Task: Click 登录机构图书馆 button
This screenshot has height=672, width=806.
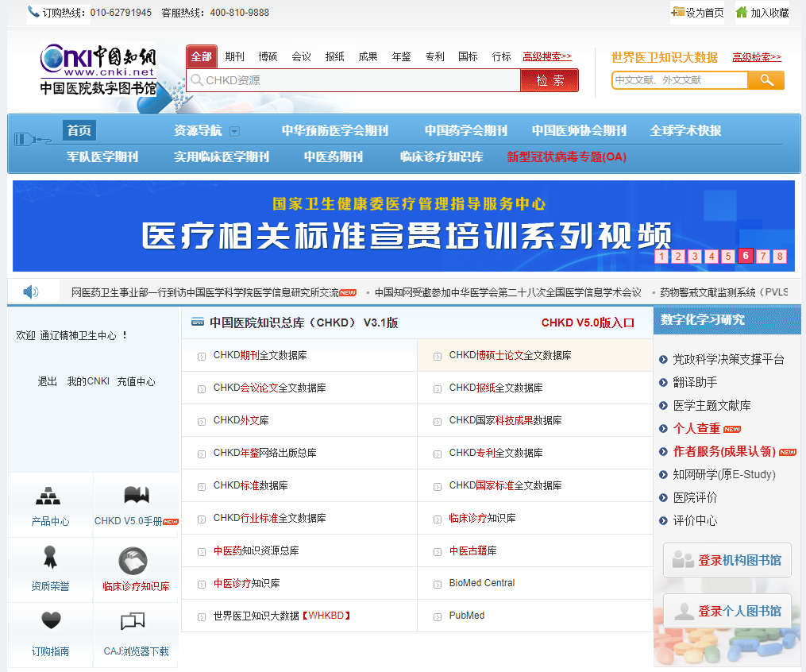Action: [727, 560]
